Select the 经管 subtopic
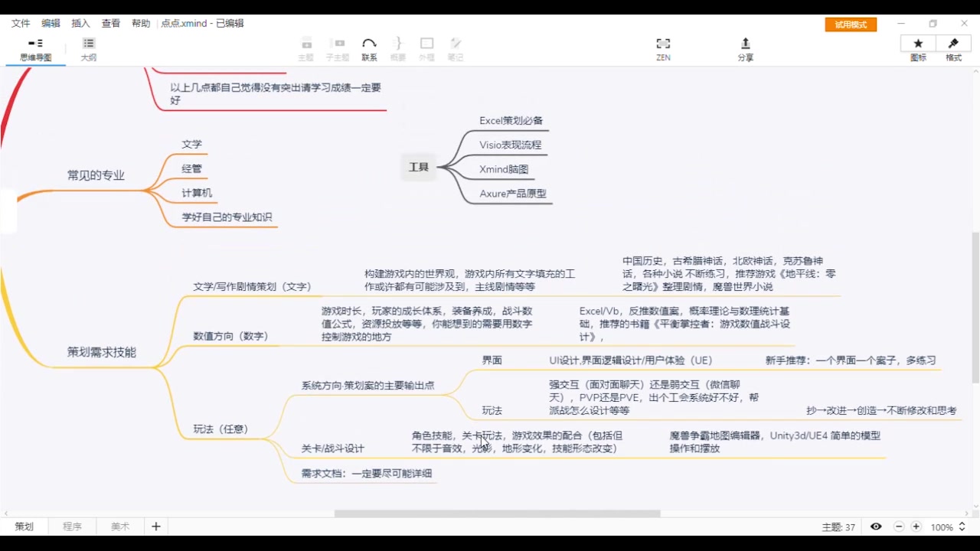 (x=192, y=168)
